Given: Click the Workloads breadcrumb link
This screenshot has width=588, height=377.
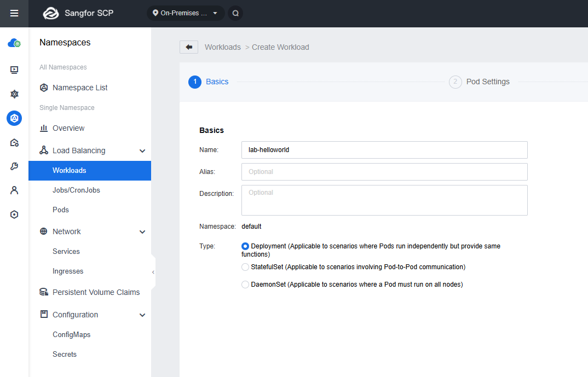Looking at the screenshot, I should [x=223, y=47].
